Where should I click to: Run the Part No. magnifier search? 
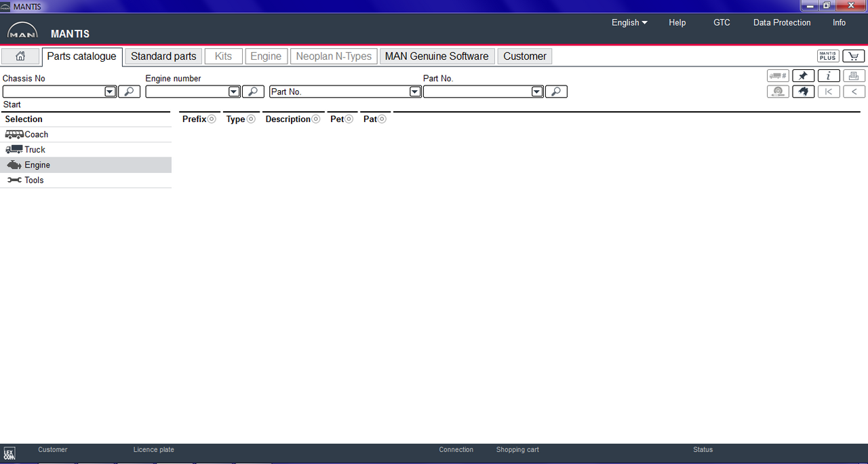[556, 92]
